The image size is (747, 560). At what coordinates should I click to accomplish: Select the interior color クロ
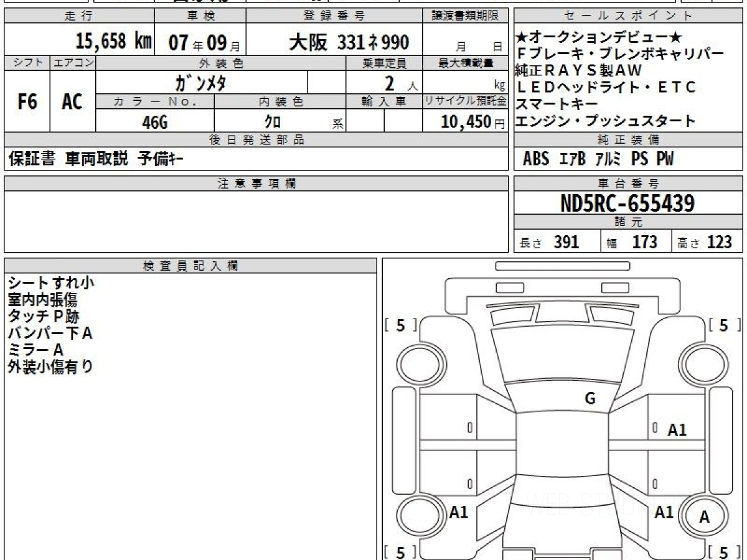point(273,123)
